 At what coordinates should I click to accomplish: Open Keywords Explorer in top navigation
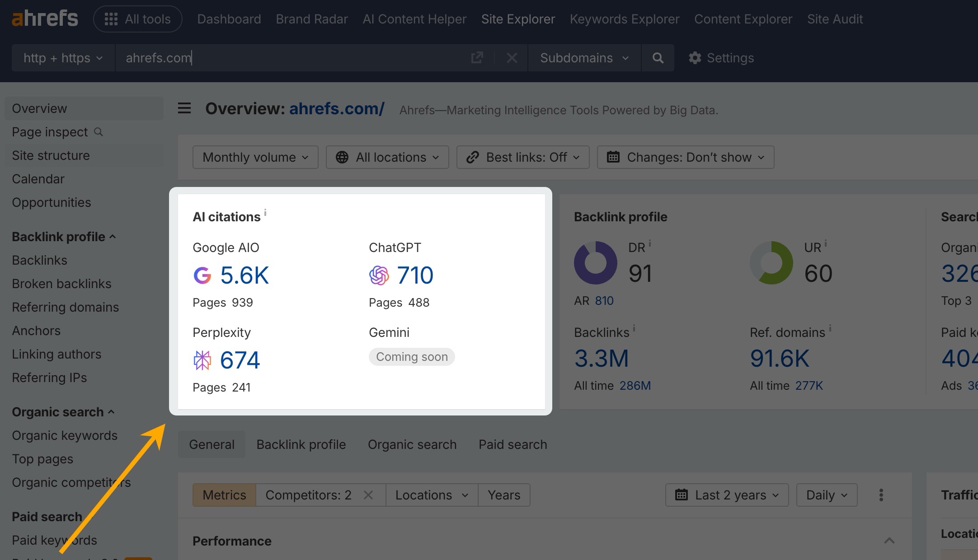click(624, 19)
